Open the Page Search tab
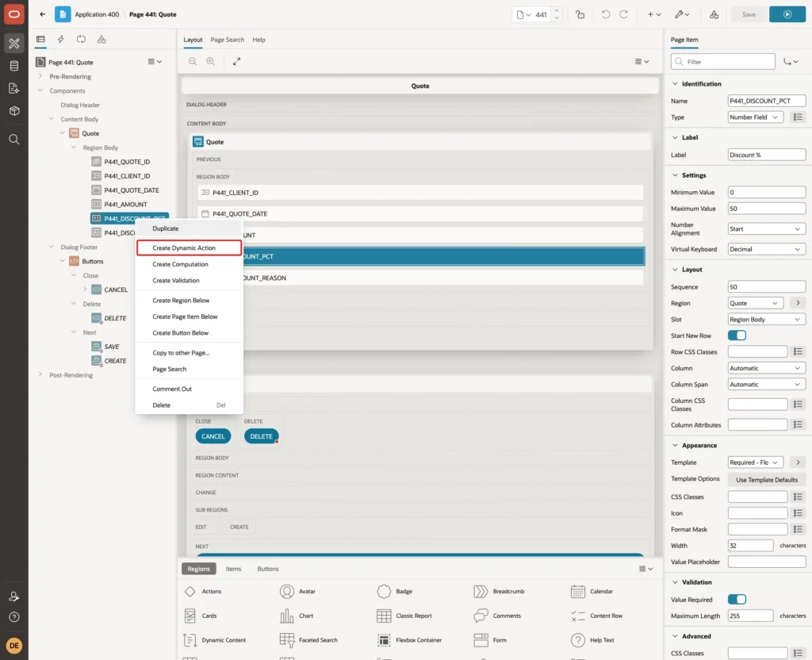Viewport: 812px width, 660px height. click(x=227, y=40)
